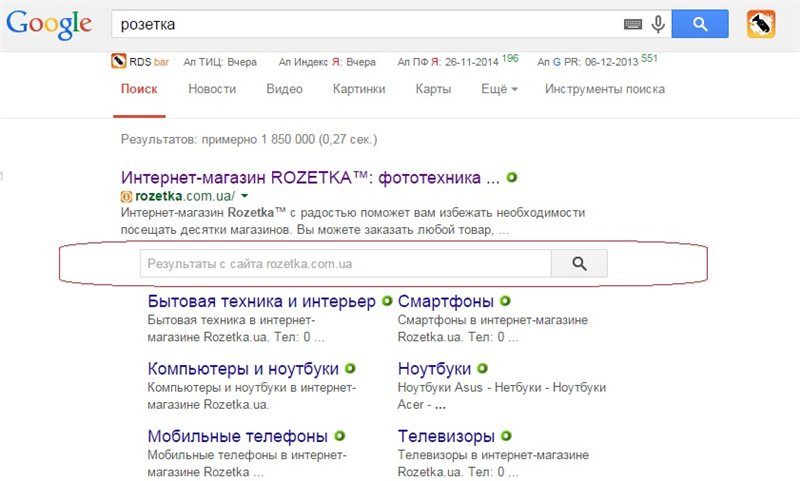
Task: Click the RDS bar logo icon
Action: [x=119, y=61]
